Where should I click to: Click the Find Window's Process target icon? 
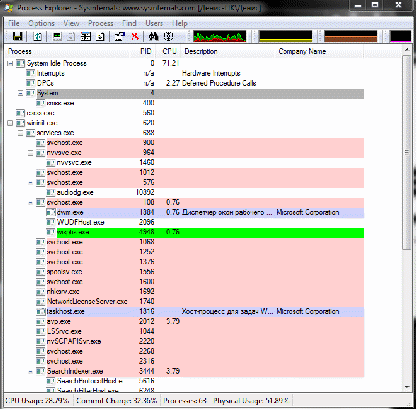tap(169, 36)
